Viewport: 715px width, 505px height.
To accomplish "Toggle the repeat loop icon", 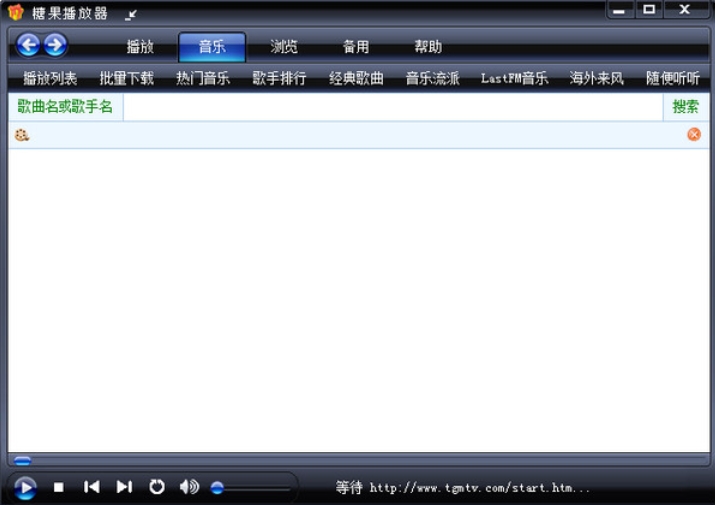I will pyautogui.click(x=157, y=487).
